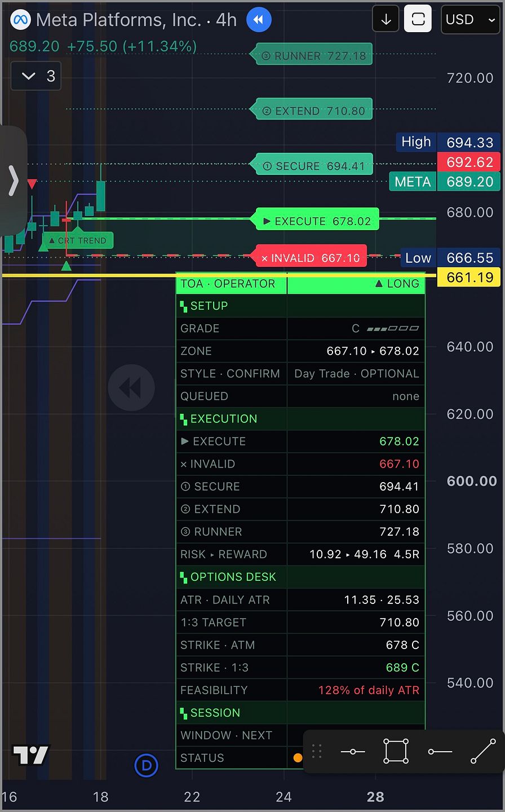The height and width of the screenshot is (812, 505).
Task: Tap the blue bar replay rewind button
Action: (x=259, y=20)
